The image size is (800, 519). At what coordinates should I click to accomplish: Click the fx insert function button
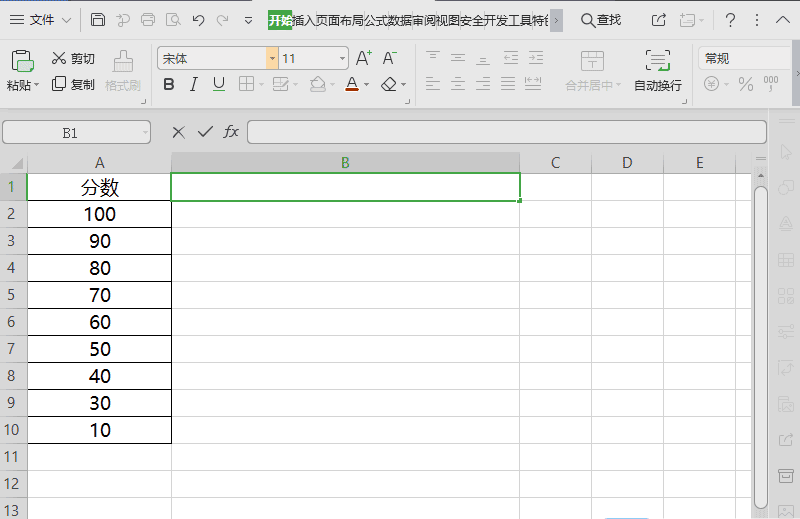(231, 132)
